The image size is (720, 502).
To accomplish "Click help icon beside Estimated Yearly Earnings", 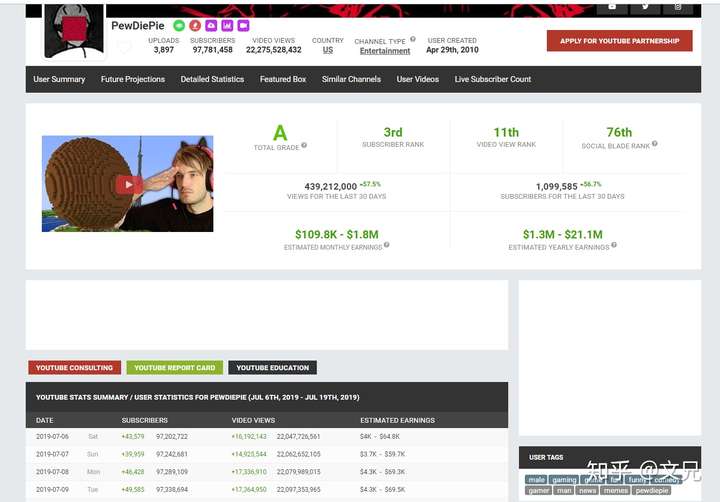I will [614, 245].
